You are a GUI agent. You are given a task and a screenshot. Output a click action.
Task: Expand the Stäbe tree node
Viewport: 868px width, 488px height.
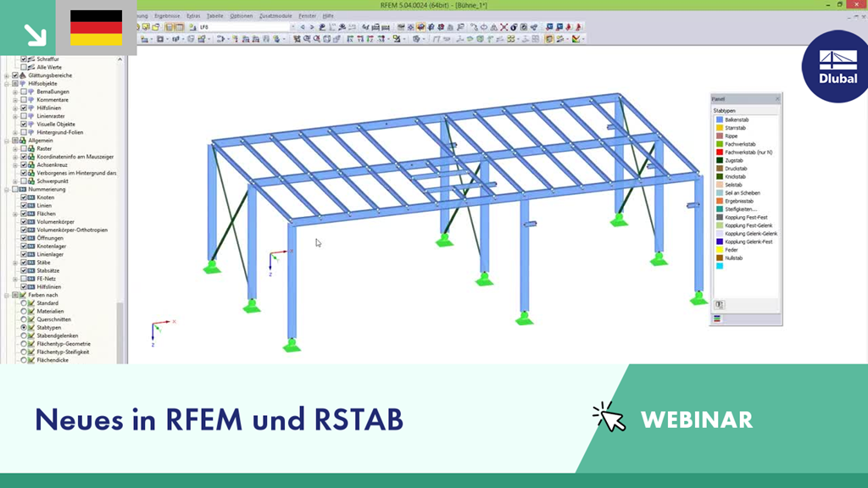coord(15,263)
